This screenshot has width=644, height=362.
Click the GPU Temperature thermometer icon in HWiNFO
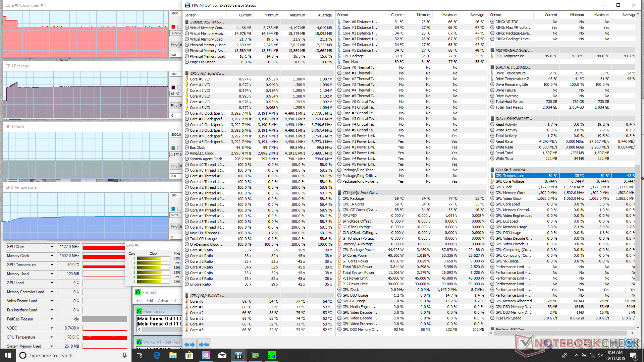(x=492, y=176)
